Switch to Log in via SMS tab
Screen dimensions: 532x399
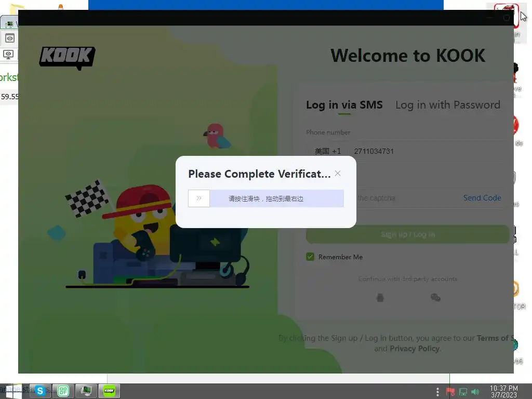[x=344, y=105]
